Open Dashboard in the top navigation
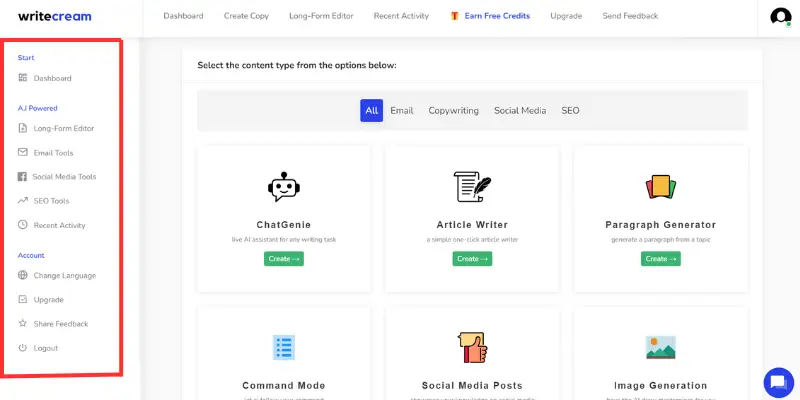 [x=183, y=16]
